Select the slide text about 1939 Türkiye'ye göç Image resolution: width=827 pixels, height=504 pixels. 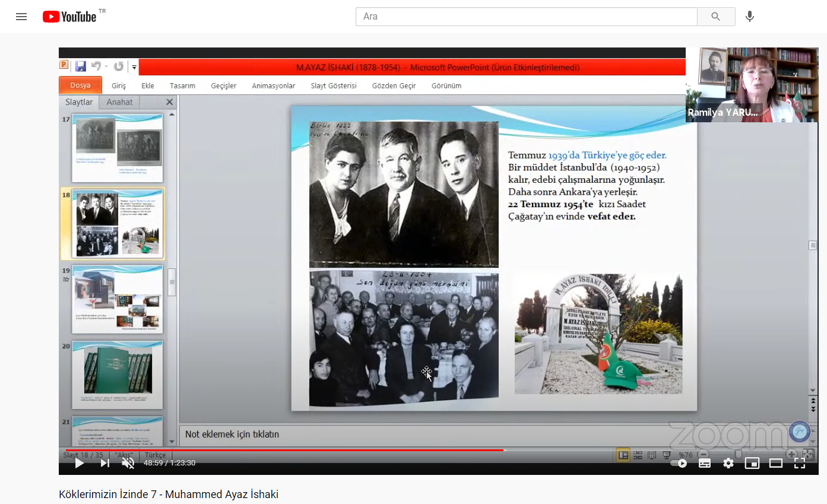(x=587, y=186)
